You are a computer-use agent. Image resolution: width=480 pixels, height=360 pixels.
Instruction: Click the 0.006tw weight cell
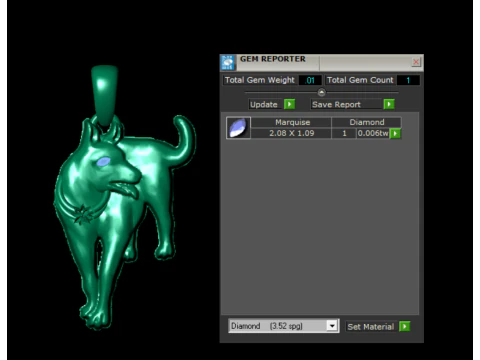click(373, 133)
